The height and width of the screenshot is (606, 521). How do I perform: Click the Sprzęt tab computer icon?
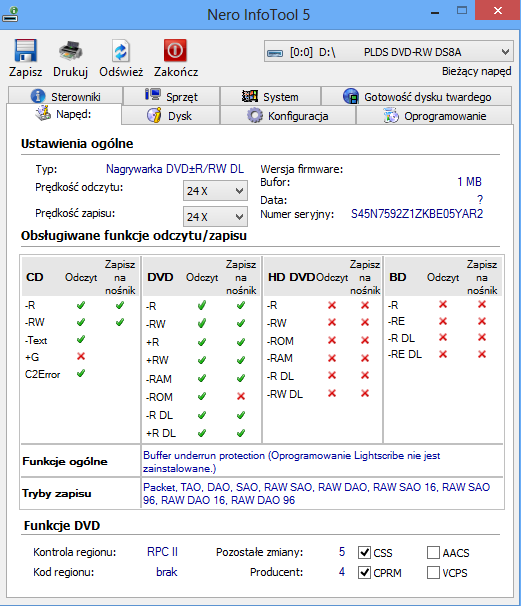pyautogui.click(x=153, y=95)
